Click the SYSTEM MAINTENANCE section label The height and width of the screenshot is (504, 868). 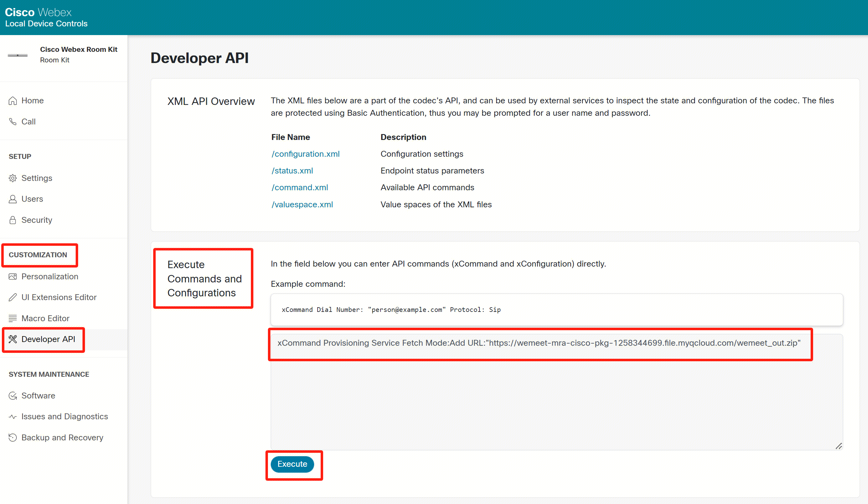coord(49,374)
